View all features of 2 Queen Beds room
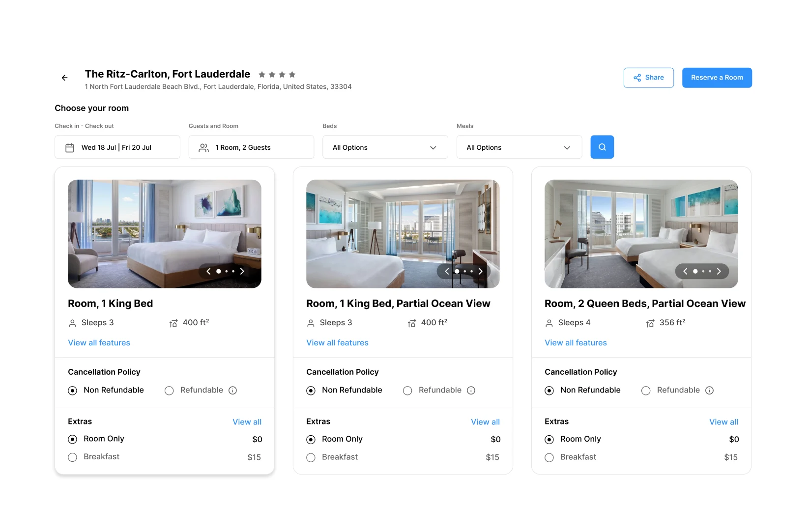This screenshot has height=532, width=808. [576, 343]
